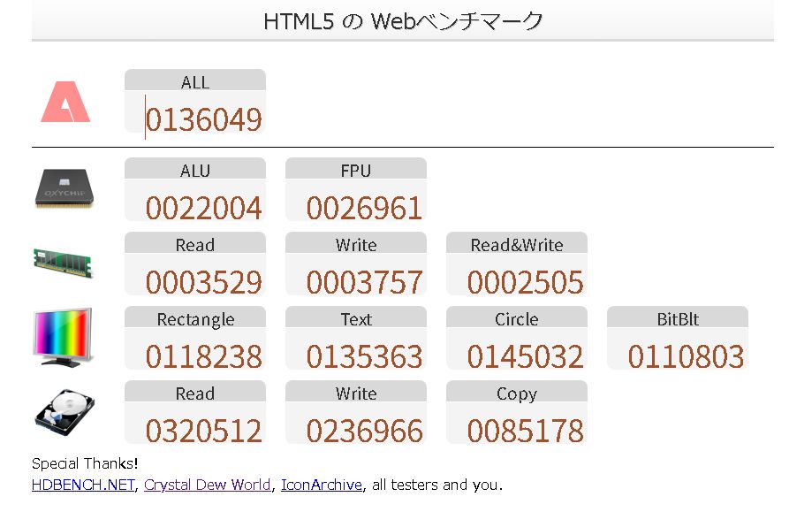The width and height of the screenshot is (812, 512).
Task: Click the disk Copy score 0085178
Action: tap(526, 432)
